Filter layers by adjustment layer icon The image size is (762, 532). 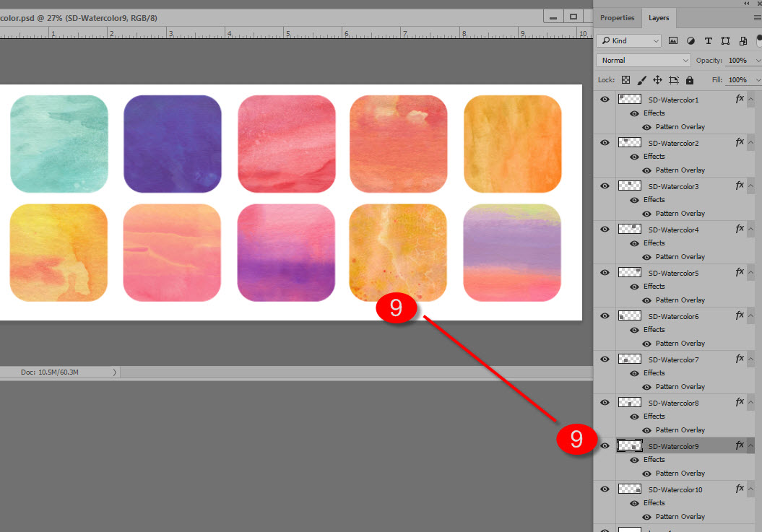[690, 41]
